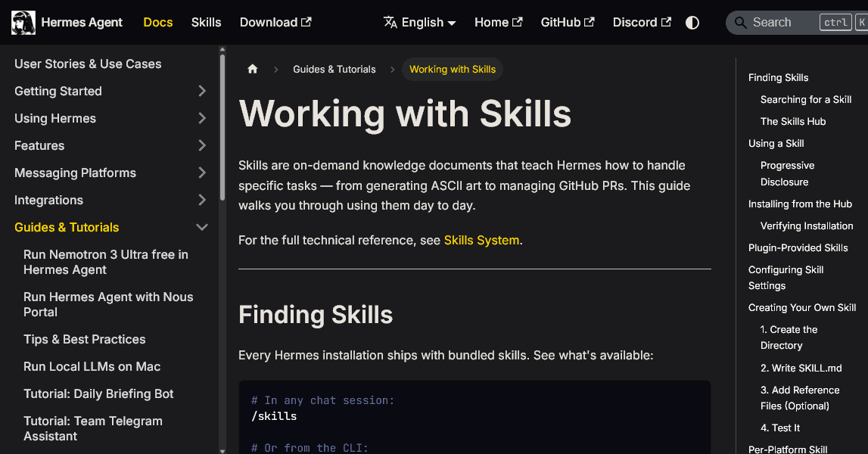Open Using Hermes sidebar item
Viewport: 868px width, 454px height.
click(55, 118)
